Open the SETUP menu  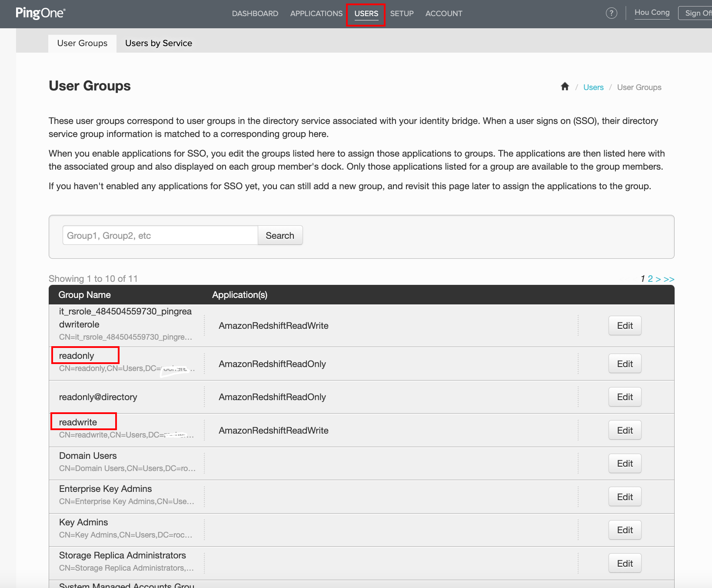point(402,13)
